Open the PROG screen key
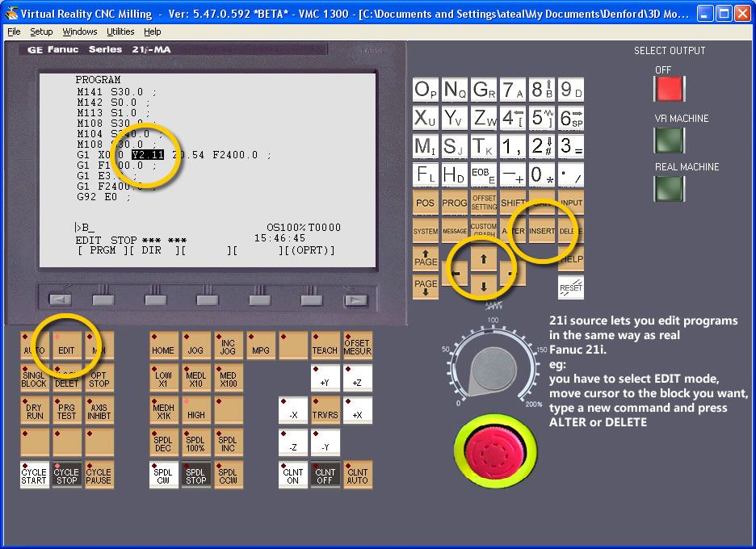756x549 pixels. coord(454,203)
